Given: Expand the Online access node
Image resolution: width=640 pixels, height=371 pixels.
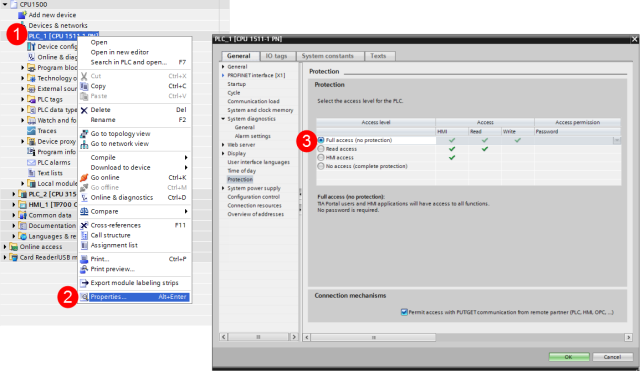Looking at the screenshot, I should 5,247.
